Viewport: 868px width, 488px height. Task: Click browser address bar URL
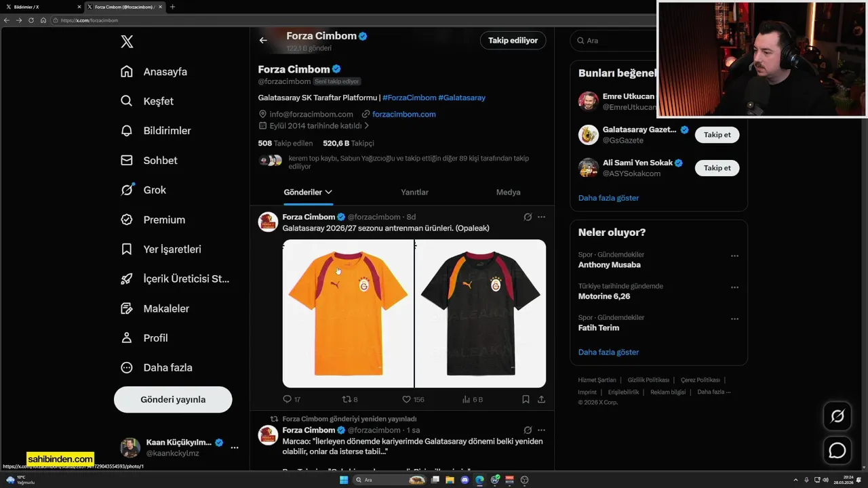tap(90, 20)
